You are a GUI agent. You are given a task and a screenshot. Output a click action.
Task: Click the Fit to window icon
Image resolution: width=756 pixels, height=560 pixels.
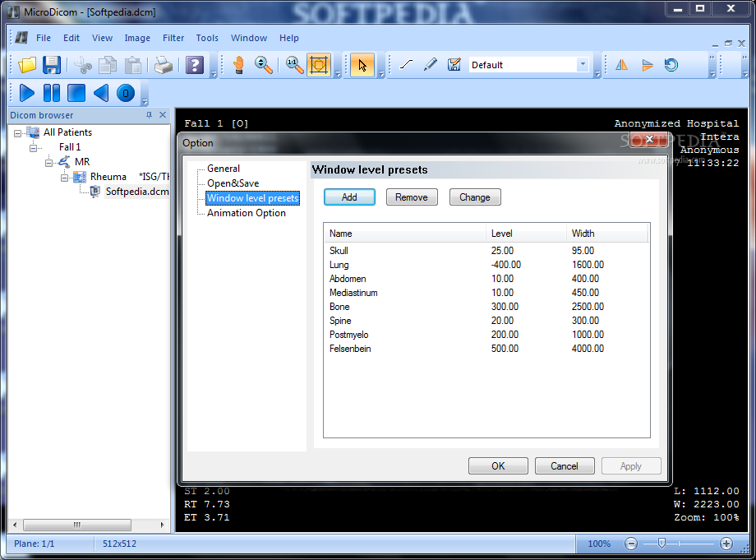coord(319,65)
